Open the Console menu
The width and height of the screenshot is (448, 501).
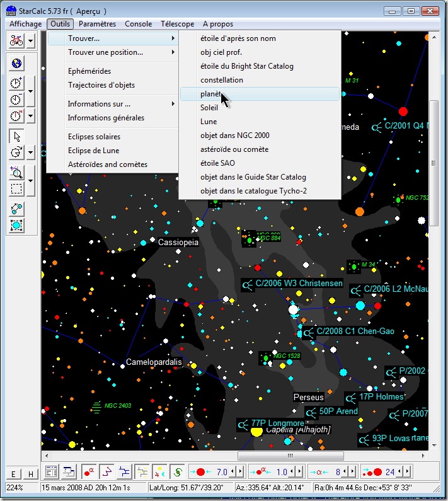pos(139,24)
